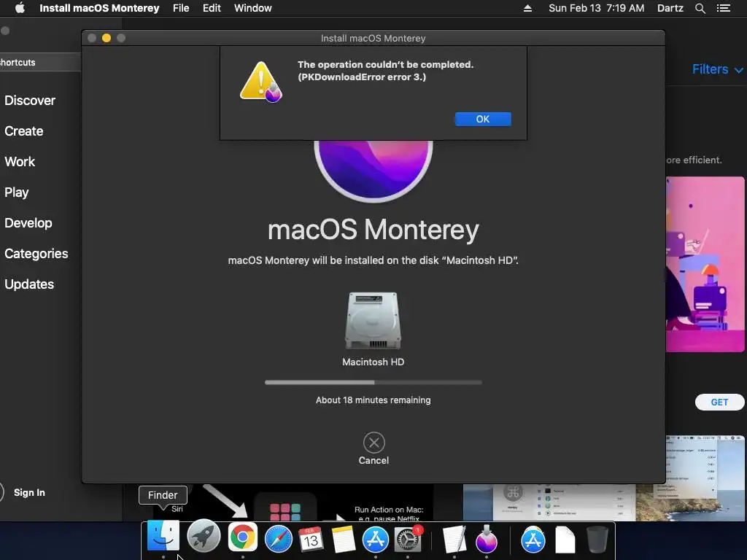
Task: Open the File menu
Action: pyautogui.click(x=181, y=8)
